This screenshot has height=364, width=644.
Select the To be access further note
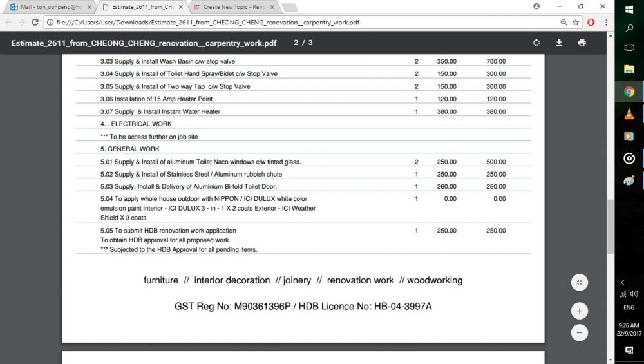[149, 137]
